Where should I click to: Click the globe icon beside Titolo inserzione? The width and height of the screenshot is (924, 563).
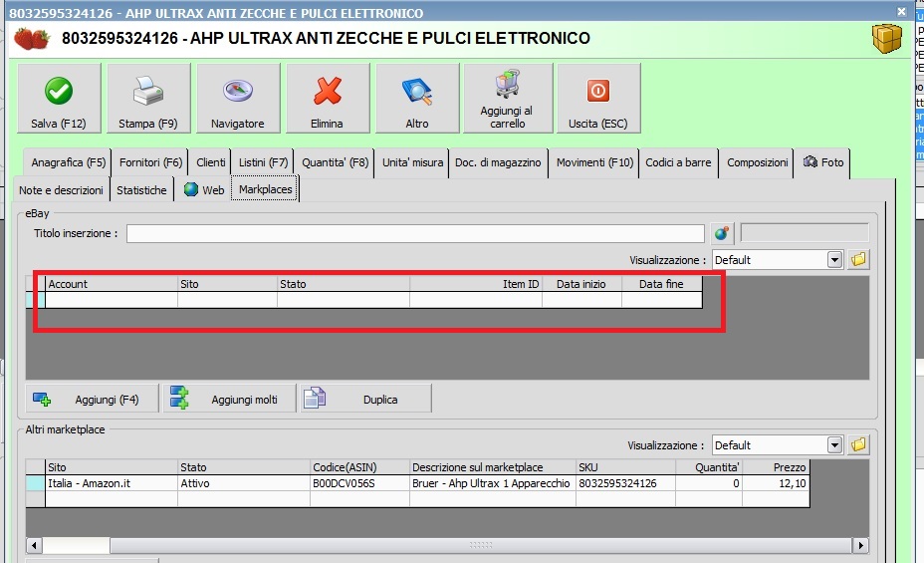(x=722, y=233)
